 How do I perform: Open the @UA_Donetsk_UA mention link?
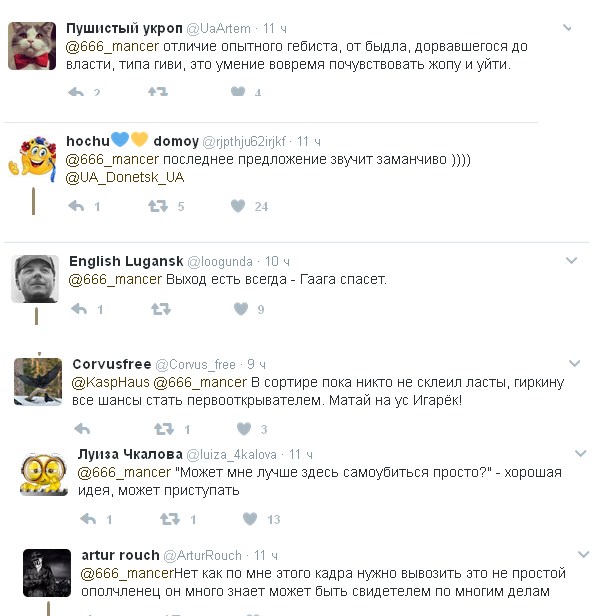[125, 177]
